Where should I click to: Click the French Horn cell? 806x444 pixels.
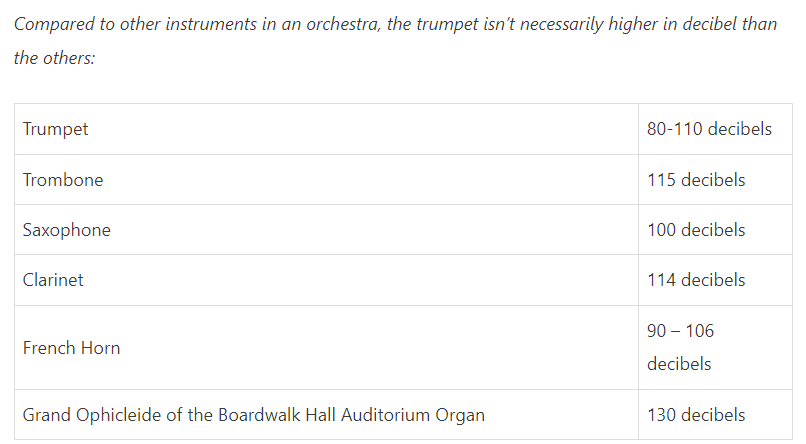[x=326, y=348]
